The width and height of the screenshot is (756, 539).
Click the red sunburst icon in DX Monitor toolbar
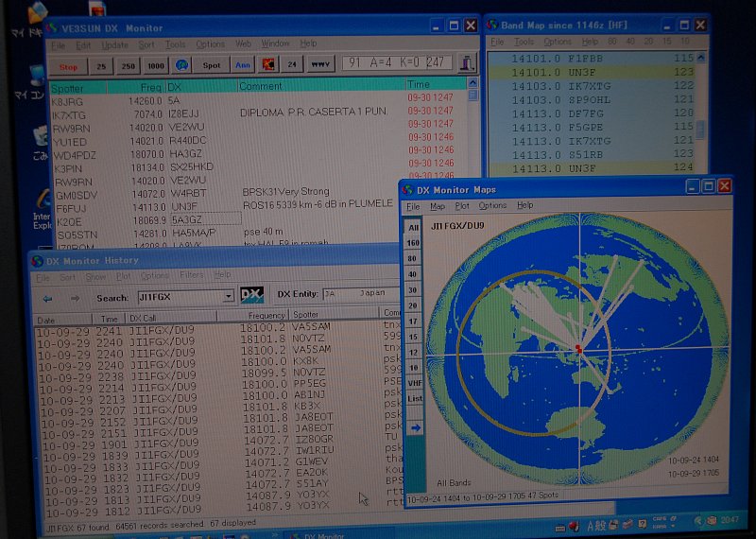click(x=268, y=64)
